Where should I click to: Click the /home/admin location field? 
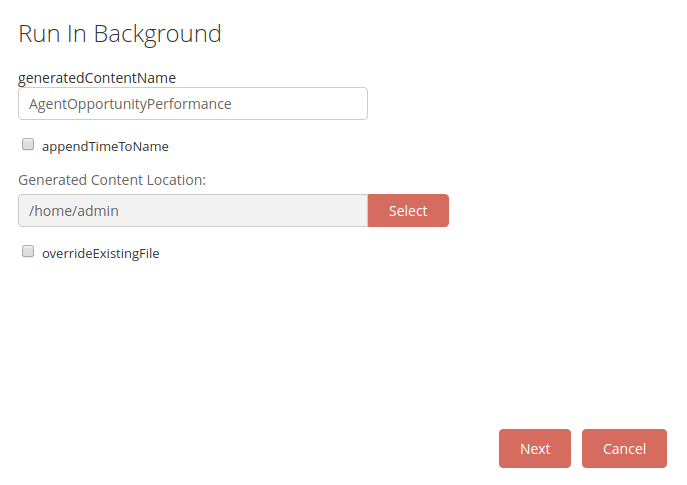[x=192, y=211]
